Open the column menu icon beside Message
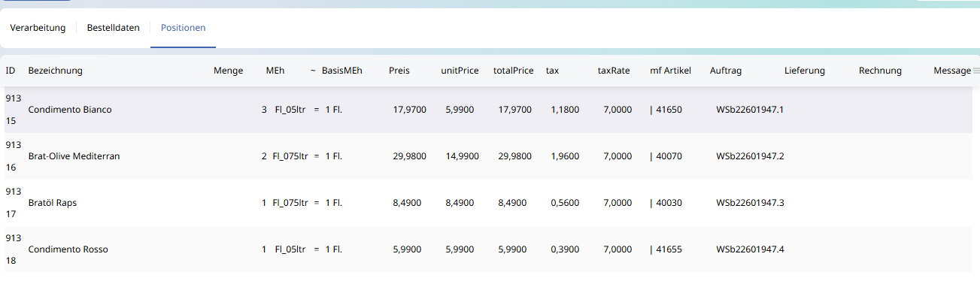 point(976,71)
